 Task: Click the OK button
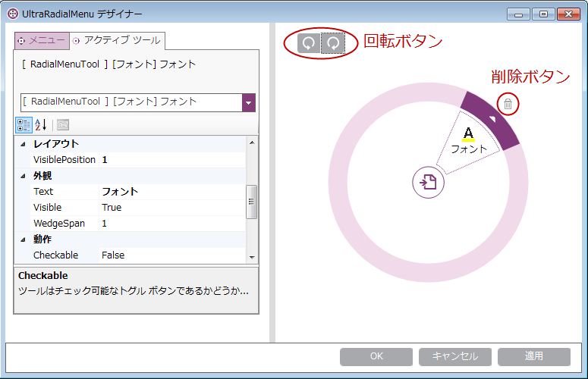[x=376, y=356]
